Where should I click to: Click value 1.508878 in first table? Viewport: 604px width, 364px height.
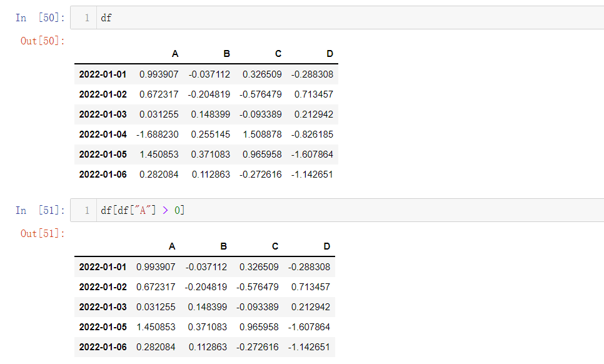(x=263, y=134)
